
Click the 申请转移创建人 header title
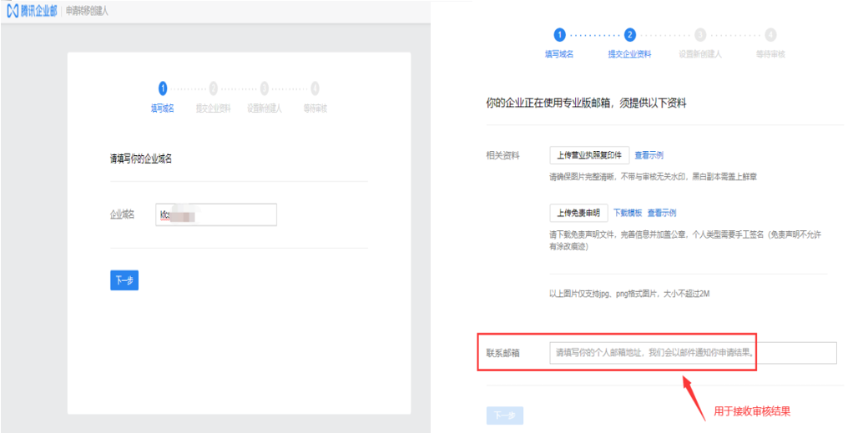87,11
